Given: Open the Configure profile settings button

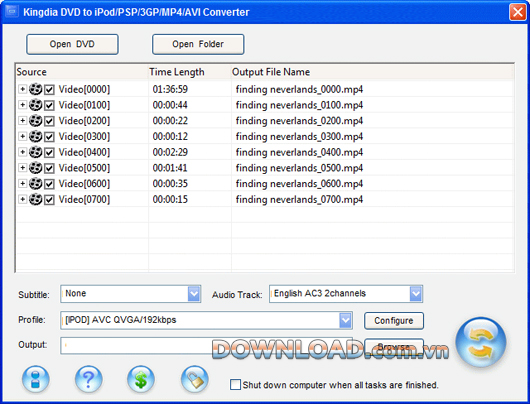Looking at the screenshot, I should tap(394, 320).
